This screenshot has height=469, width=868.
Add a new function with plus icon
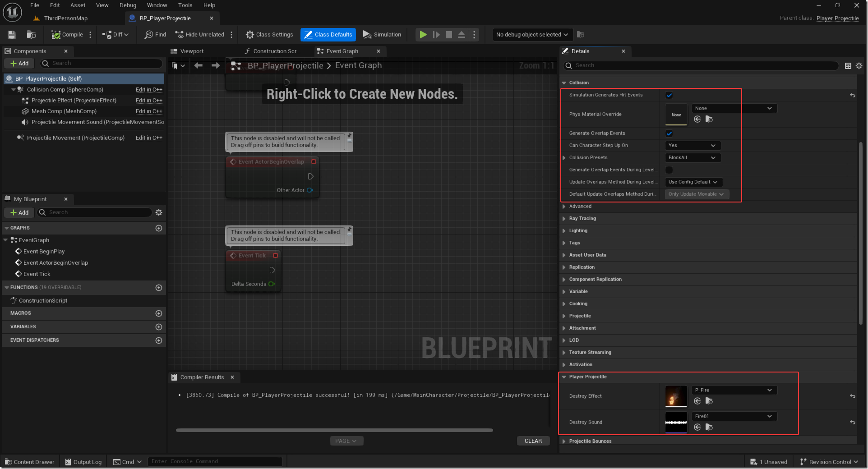(159, 288)
